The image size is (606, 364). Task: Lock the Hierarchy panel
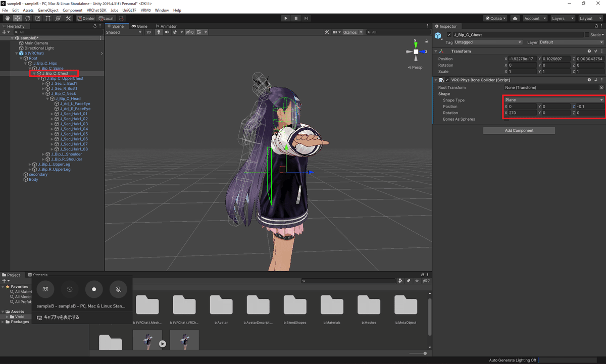pyautogui.click(x=94, y=26)
